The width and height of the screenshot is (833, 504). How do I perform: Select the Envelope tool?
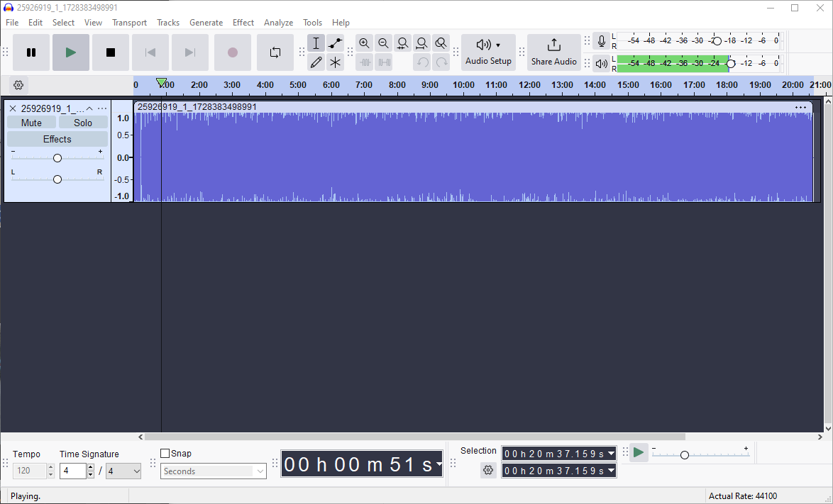pyautogui.click(x=336, y=43)
